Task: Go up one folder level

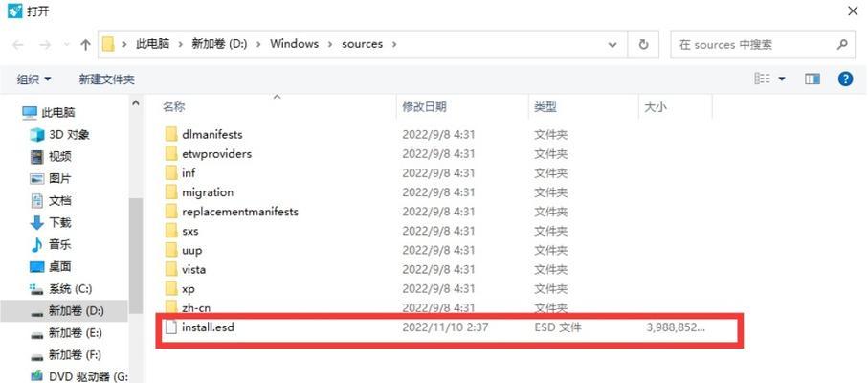Action: pos(85,45)
